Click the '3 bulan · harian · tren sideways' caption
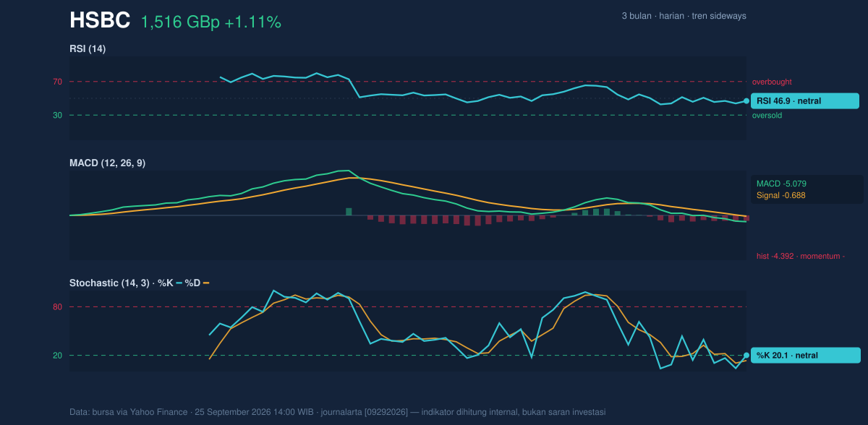Screen dimensions: 868x425 point(684,16)
